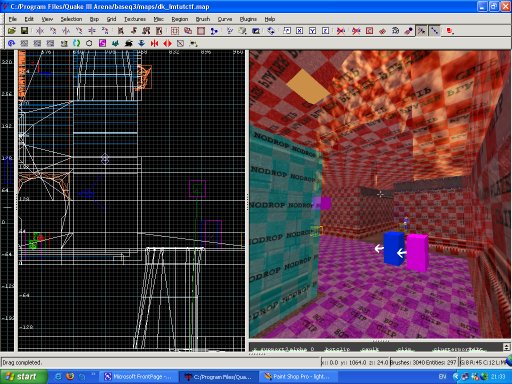512x384 pixels.
Task: Click the Internet Explorer quick launch icon
Action: tap(58, 377)
